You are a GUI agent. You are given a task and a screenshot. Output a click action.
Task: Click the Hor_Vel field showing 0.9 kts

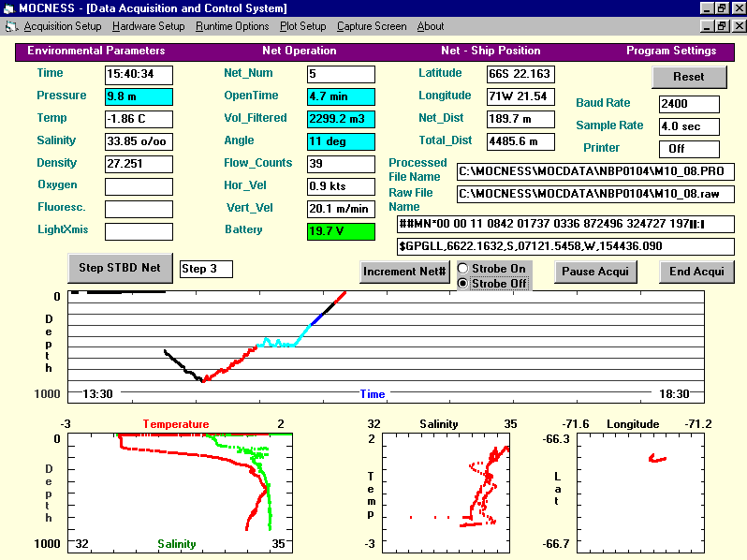point(341,186)
